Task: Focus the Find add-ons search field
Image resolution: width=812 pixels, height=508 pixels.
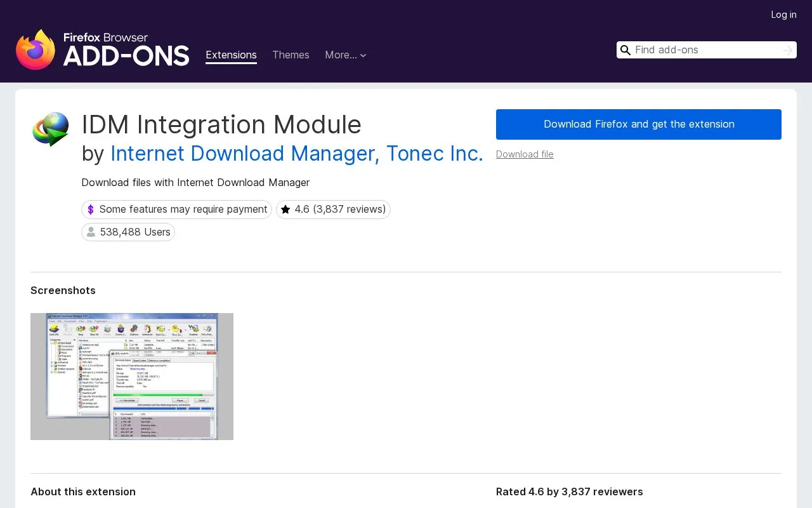Action: [x=707, y=50]
